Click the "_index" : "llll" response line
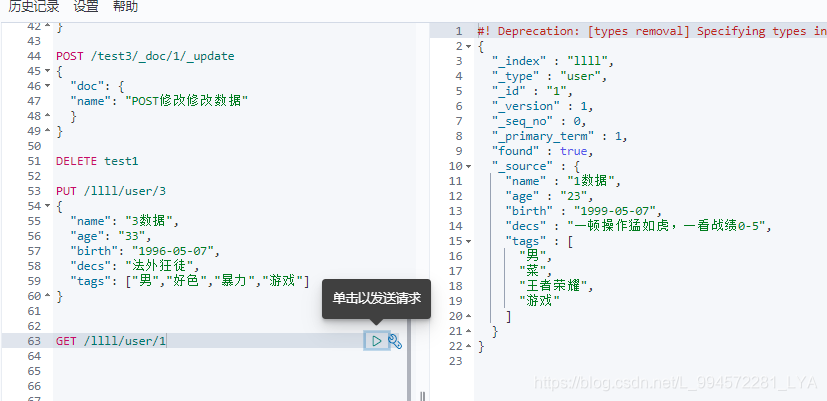This screenshot has height=401, width=827. (553, 61)
